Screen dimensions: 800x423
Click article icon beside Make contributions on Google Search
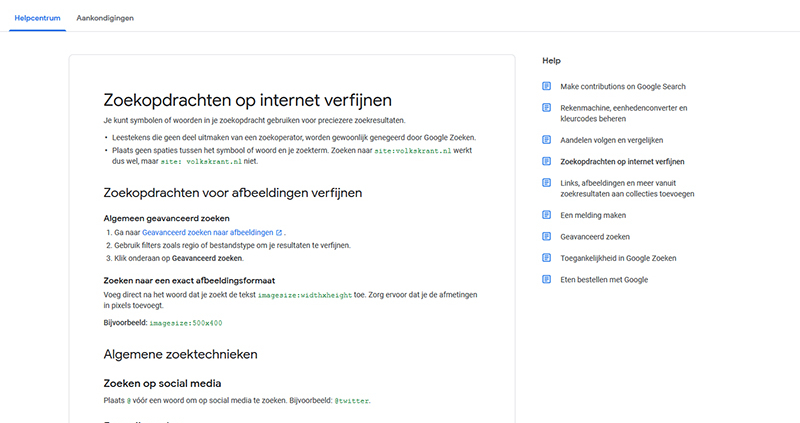(546, 86)
